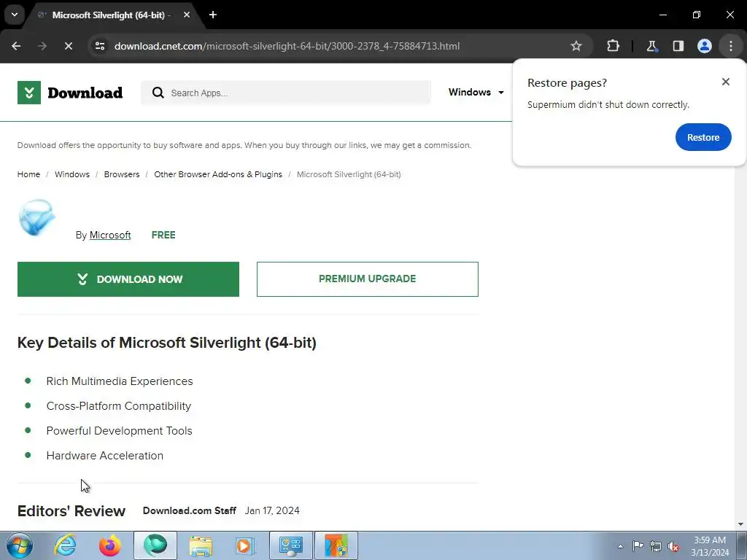Screen dimensions: 747x560
Task: Click the Restore button
Action: click(703, 137)
